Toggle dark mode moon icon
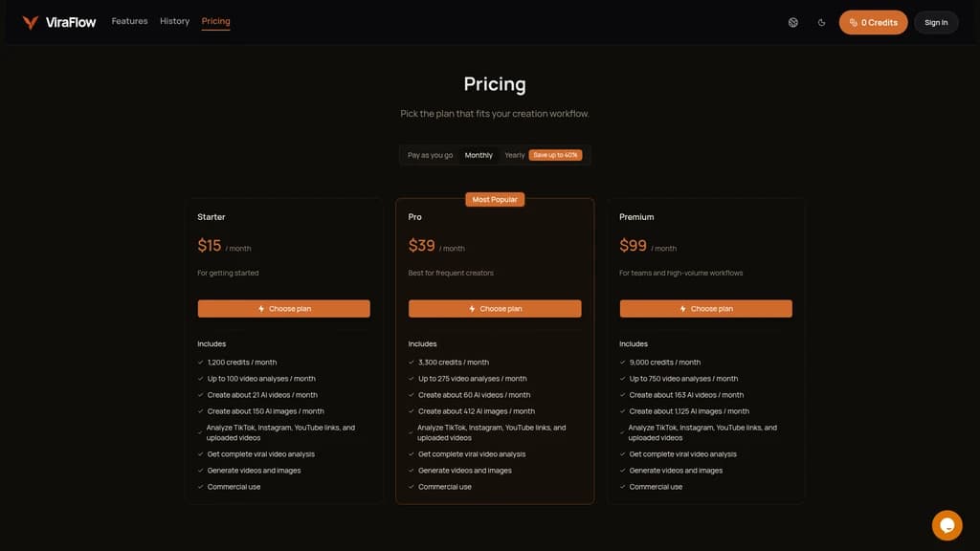 tap(821, 23)
